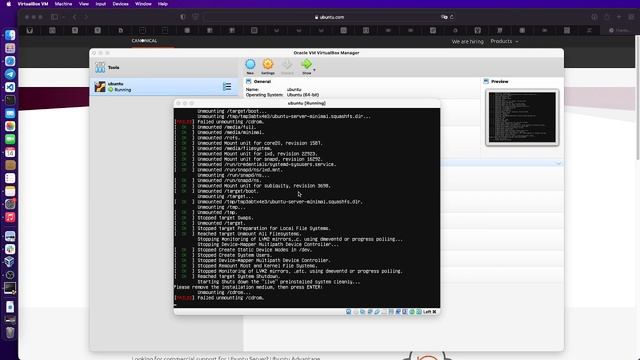Screen dimensions: 640x360
Task: Click hard disk indicator in VM status bar
Action: (x=349, y=312)
